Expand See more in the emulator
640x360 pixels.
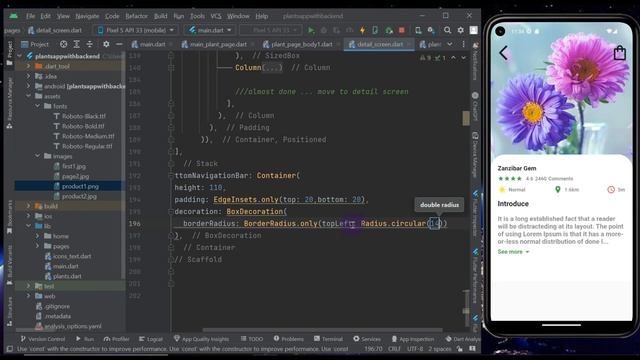513,252
